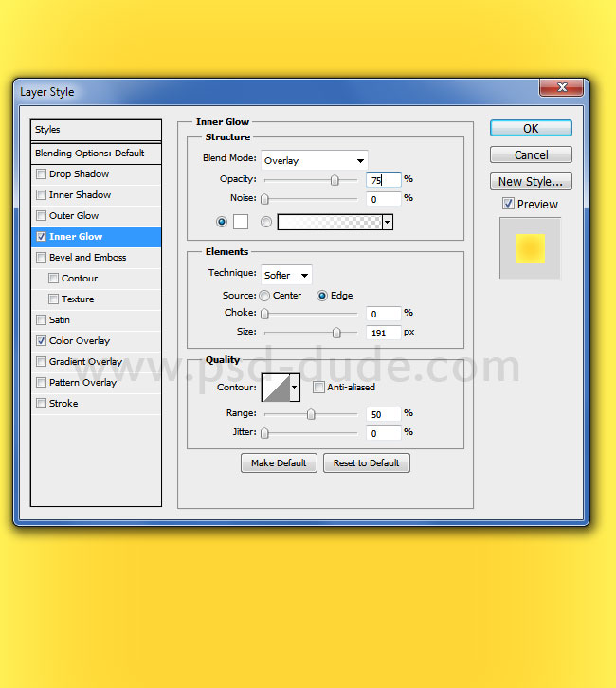
Task: Click the Jitter slider handle
Action: [x=264, y=433]
